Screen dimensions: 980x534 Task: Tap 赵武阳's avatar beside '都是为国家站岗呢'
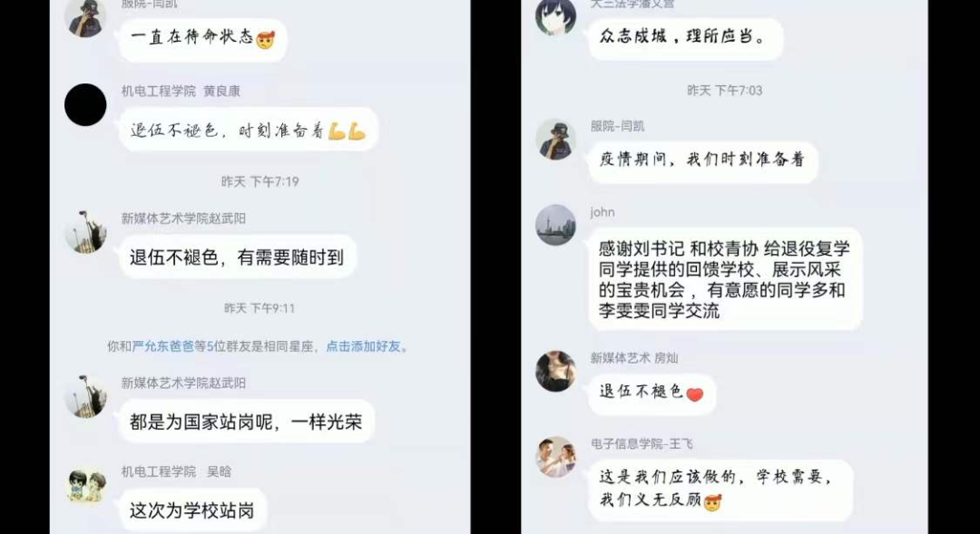click(x=85, y=396)
